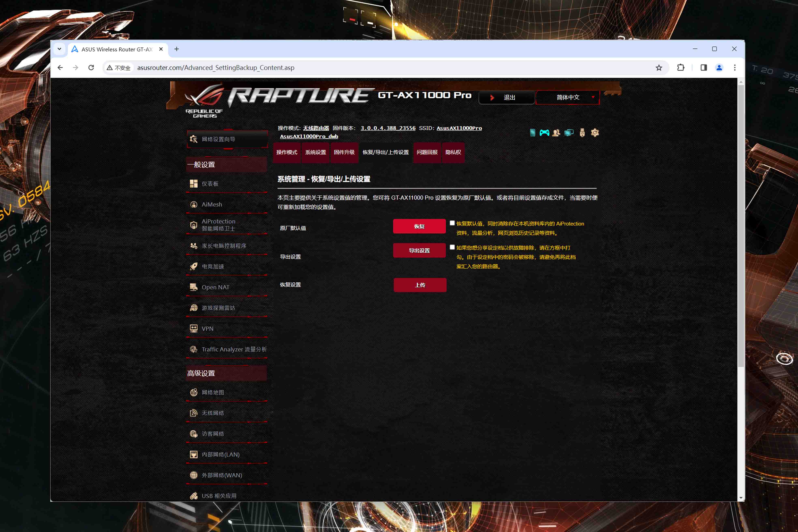
Task: Click the 不安全 site security indicator
Action: 118,68
